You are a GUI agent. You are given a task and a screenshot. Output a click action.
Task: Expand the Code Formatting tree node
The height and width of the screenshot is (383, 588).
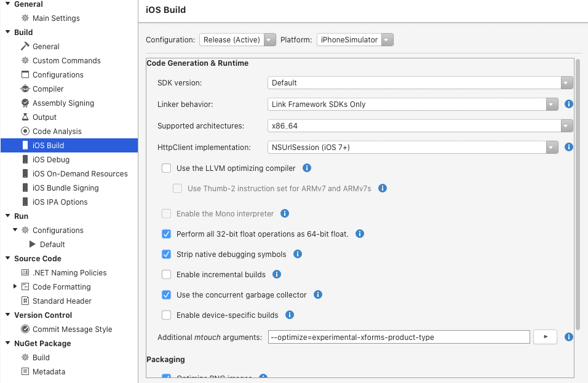click(x=15, y=286)
